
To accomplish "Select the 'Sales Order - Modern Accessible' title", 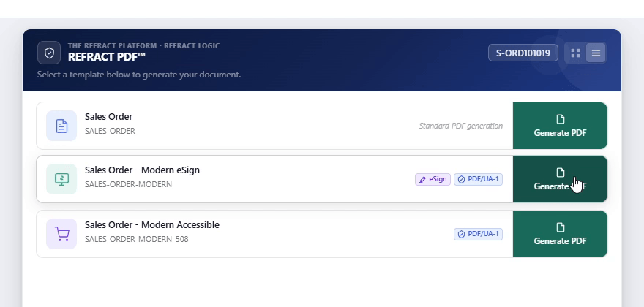I will pyautogui.click(x=152, y=225).
